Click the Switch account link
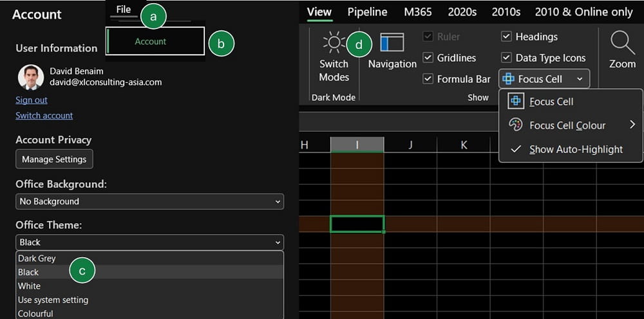This screenshot has width=644, height=319. coord(44,116)
